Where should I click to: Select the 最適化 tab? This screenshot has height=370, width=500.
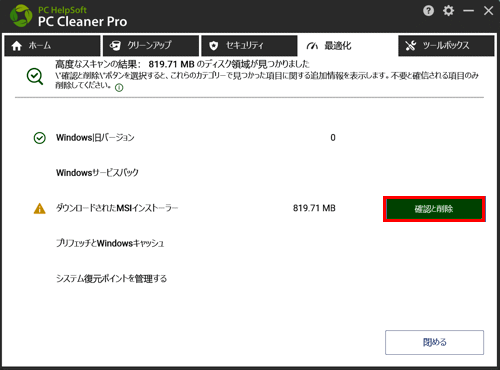point(347,46)
